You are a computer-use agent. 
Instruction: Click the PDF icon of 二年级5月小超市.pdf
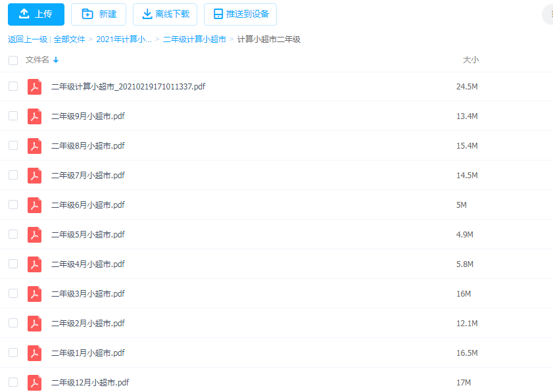tap(34, 234)
